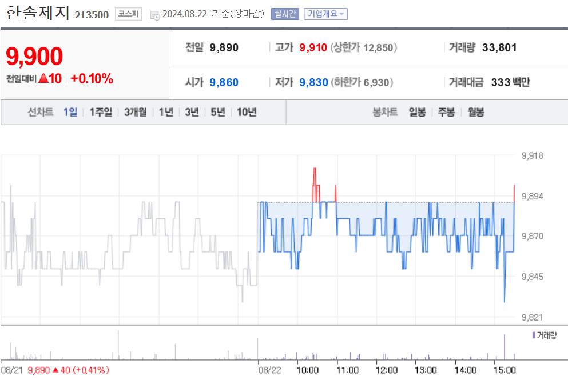Viewport: 568px width, 392px height.
Task: Click the 12:00 time axis label
Action: (387, 370)
